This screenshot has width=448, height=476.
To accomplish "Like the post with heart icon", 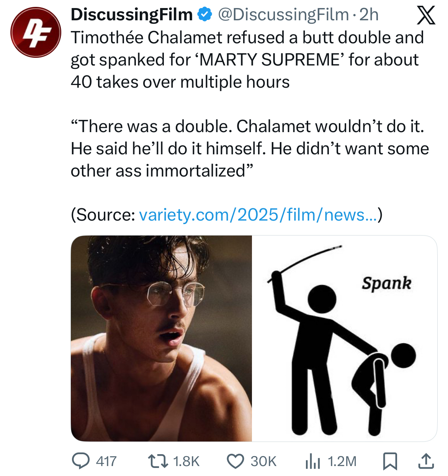I will click(235, 461).
